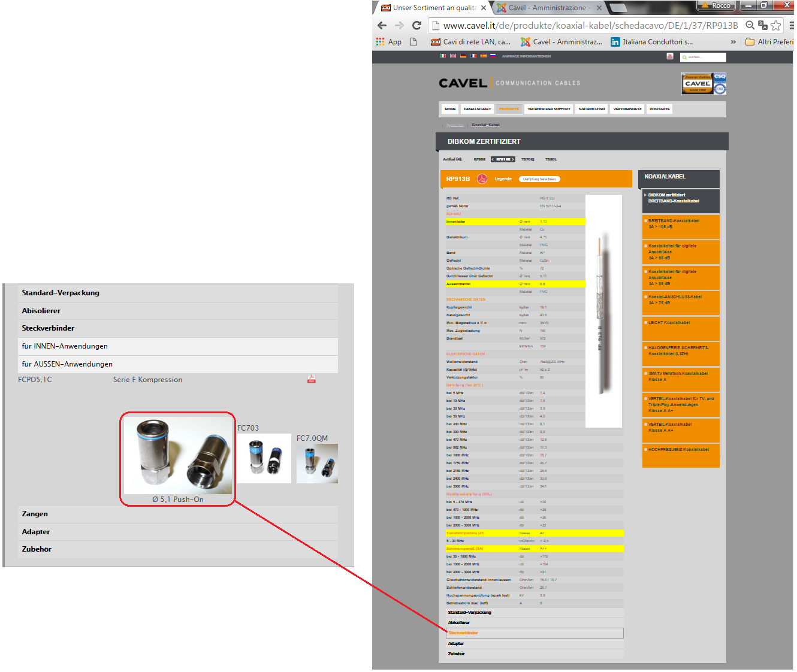Open the blank page bookmark icon
This screenshot has height=672, width=797.
click(x=413, y=42)
